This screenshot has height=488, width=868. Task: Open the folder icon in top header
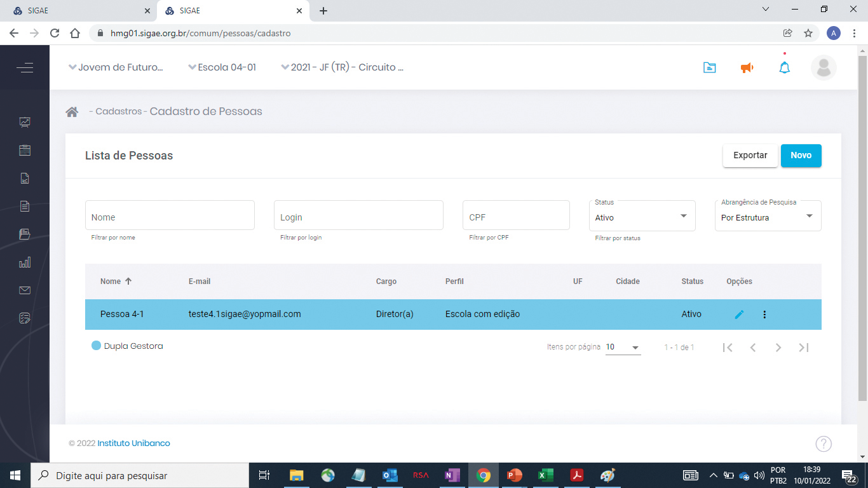pos(710,67)
